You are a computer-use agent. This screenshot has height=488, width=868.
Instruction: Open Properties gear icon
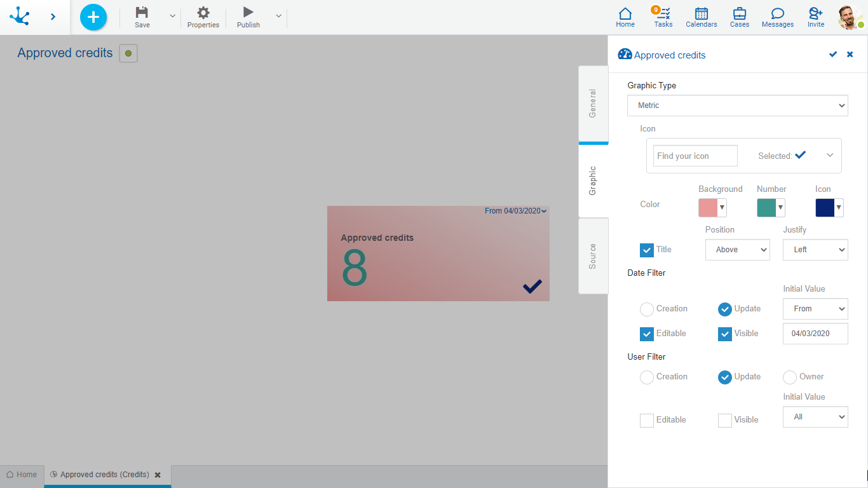(x=203, y=13)
